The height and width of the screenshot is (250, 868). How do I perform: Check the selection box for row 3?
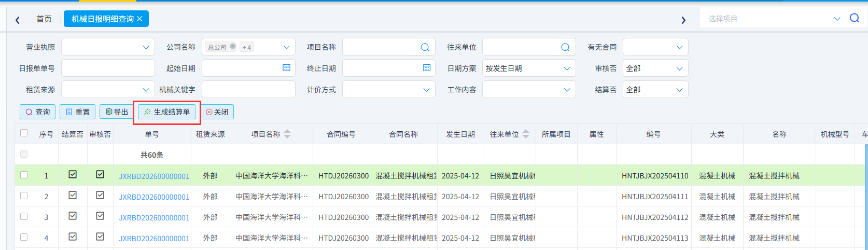coord(24,216)
